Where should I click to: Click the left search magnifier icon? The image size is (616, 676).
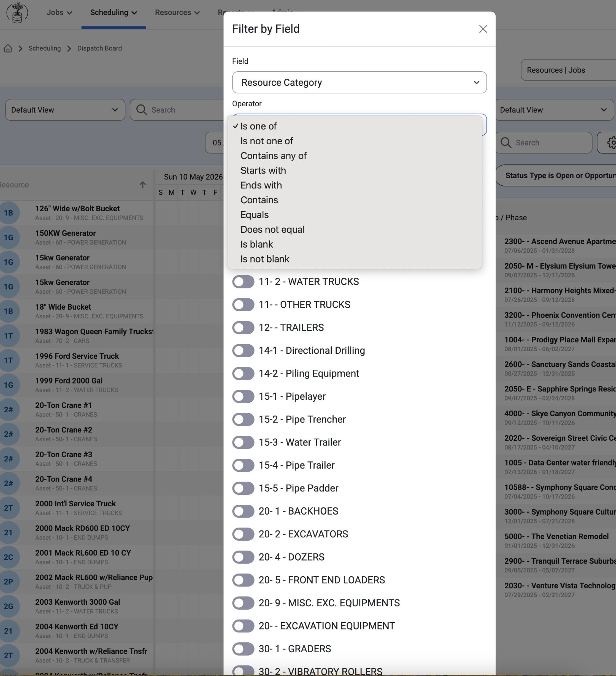(x=142, y=110)
